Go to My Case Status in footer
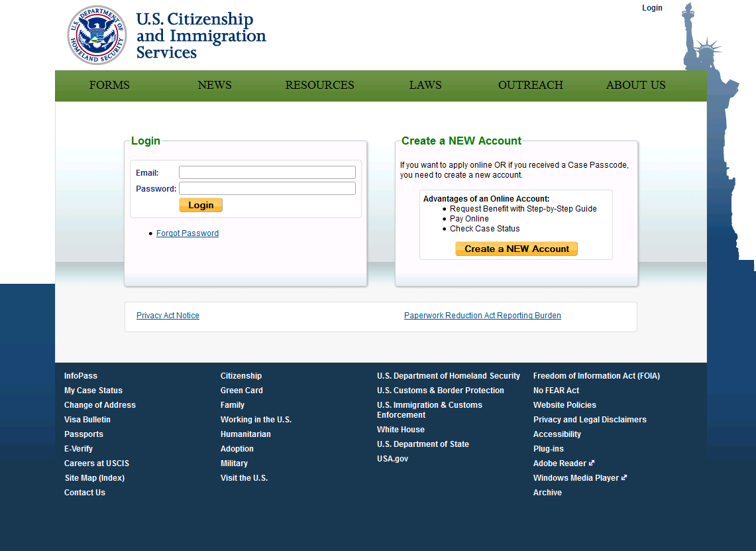The width and height of the screenshot is (756, 551). pos(93,391)
